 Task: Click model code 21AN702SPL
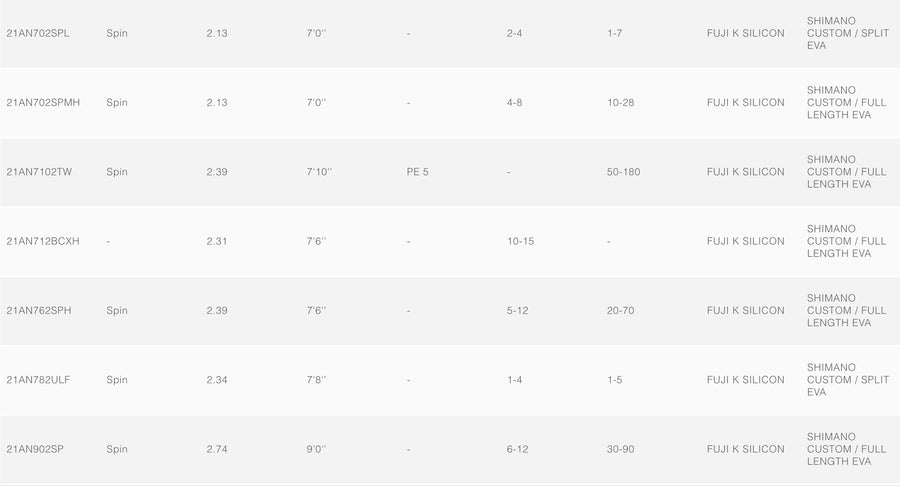tap(38, 33)
